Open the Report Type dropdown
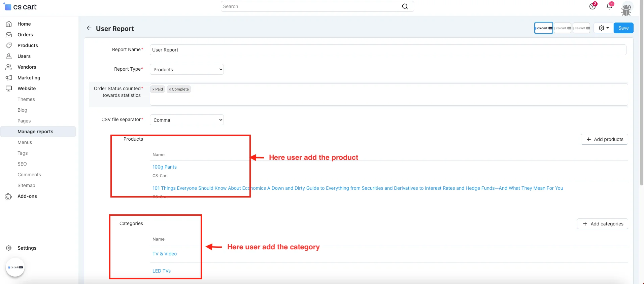 pyautogui.click(x=187, y=70)
